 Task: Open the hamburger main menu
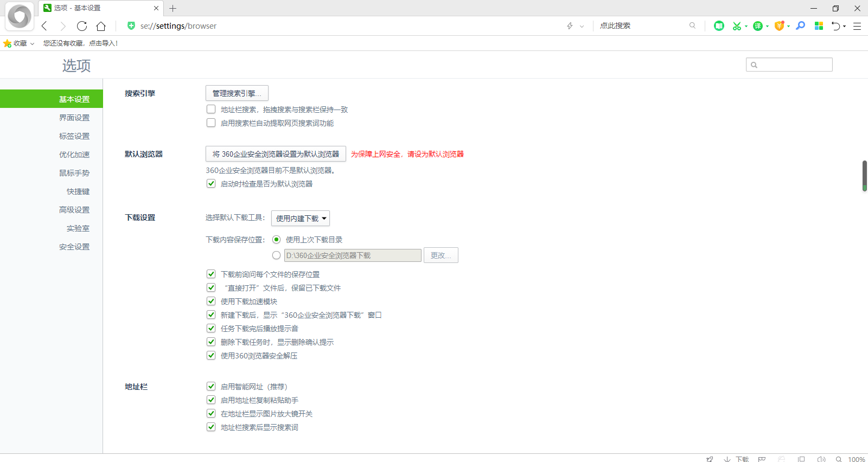tap(857, 26)
